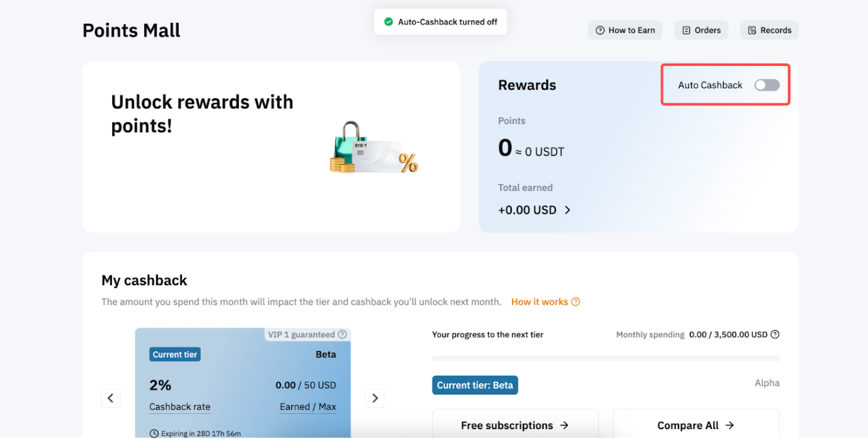Open the Free subscriptions section
The width and height of the screenshot is (868, 439).
515,425
